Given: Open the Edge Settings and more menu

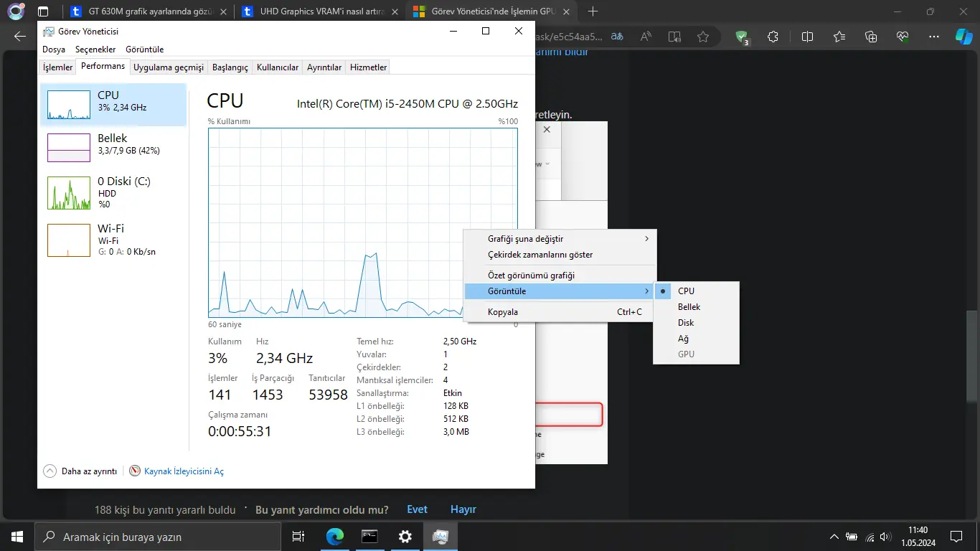Looking at the screenshot, I should [x=933, y=37].
